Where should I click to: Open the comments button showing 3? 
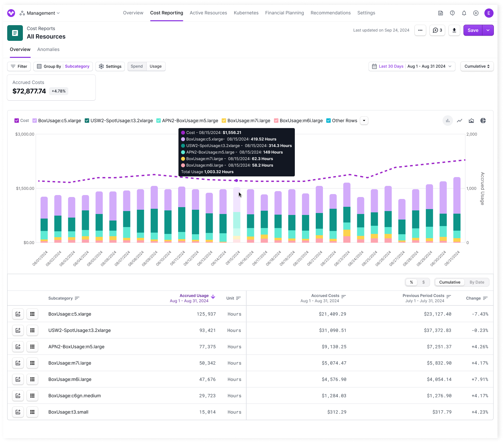click(x=437, y=30)
